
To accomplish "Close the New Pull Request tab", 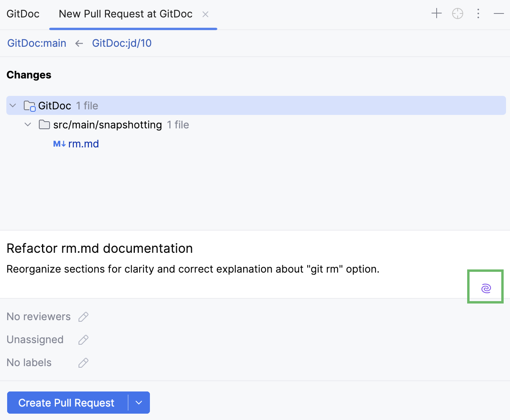I will pyautogui.click(x=205, y=14).
